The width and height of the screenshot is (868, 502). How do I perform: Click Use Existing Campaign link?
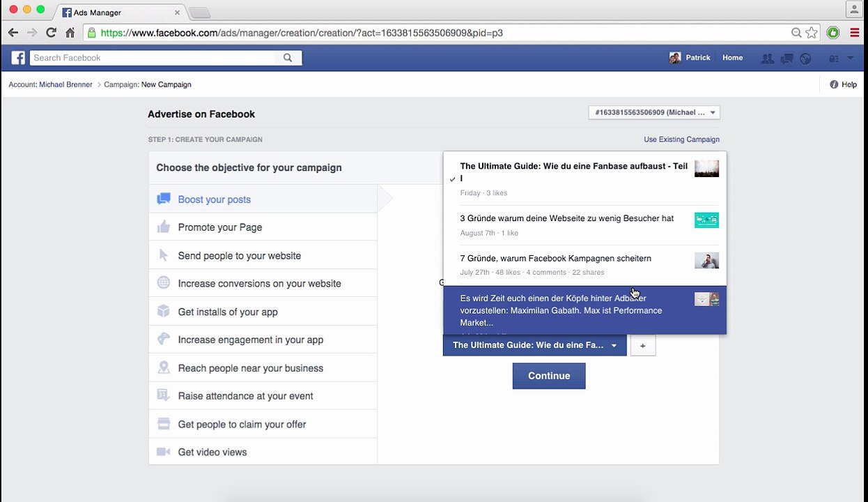point(681,139)
